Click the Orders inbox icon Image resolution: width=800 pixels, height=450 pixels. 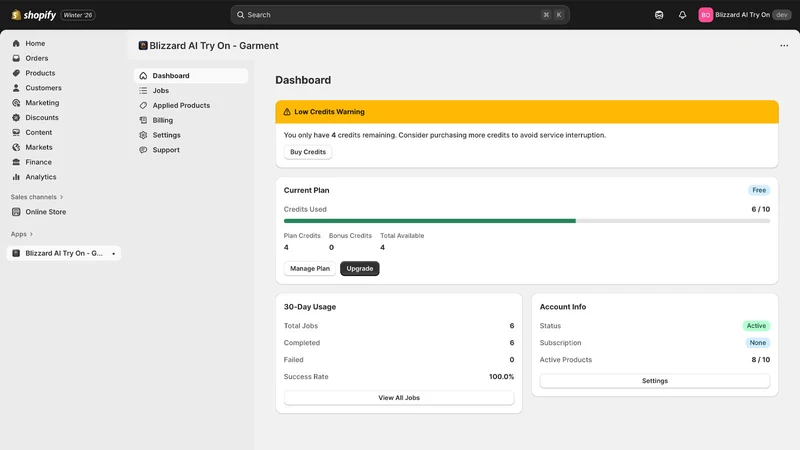[16, 58]
